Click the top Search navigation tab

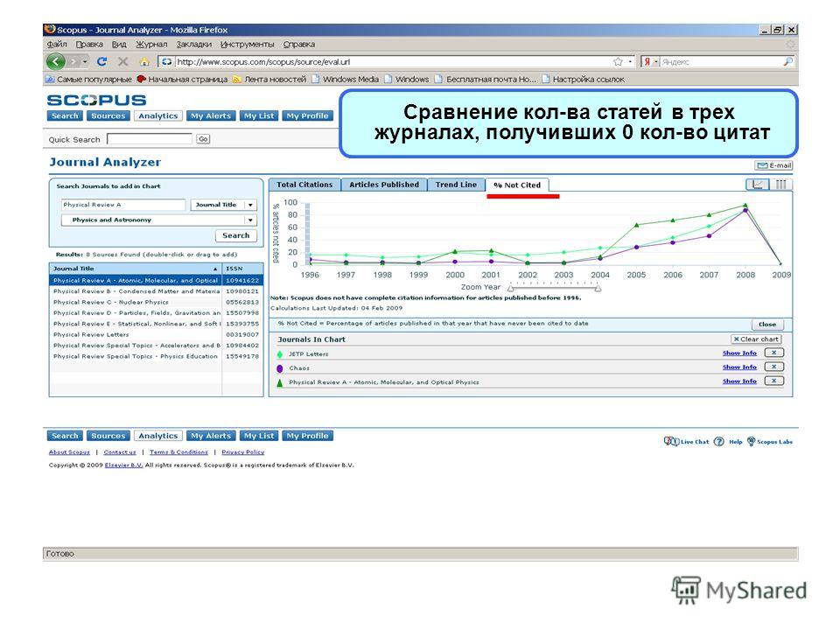[65, 115]
